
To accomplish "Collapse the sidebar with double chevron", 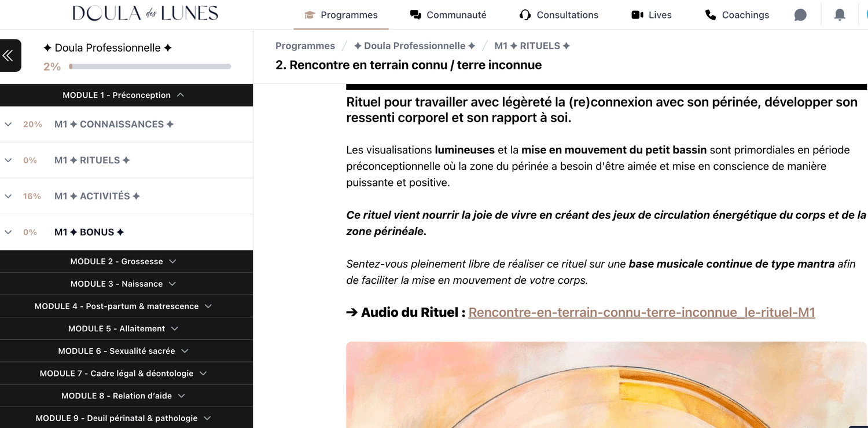I will (9, 56).
